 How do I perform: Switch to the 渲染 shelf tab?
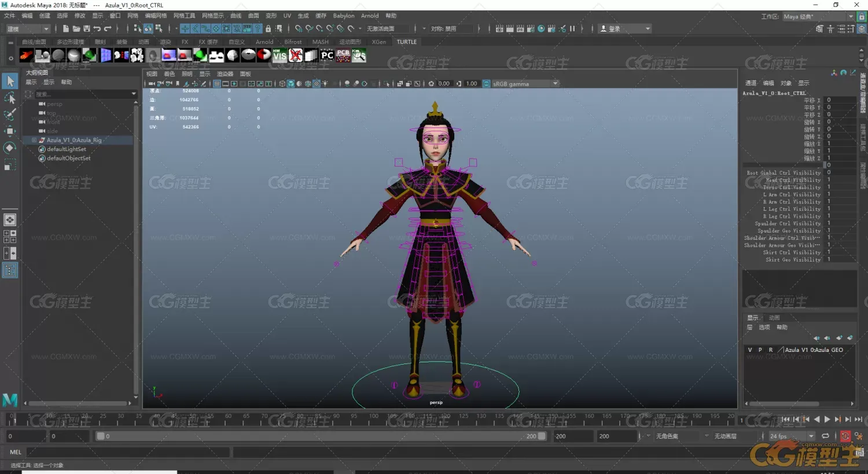pyautogui.click(x=165, y=42)
